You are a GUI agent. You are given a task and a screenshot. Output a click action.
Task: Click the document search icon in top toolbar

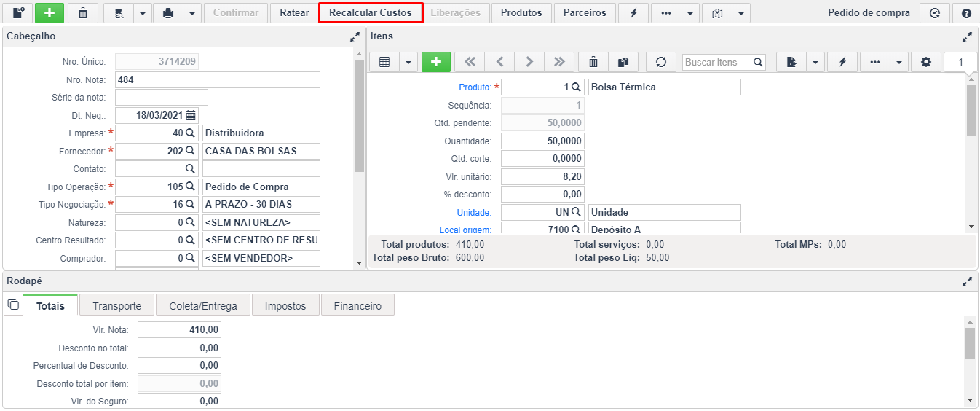[x=119, y=13]
